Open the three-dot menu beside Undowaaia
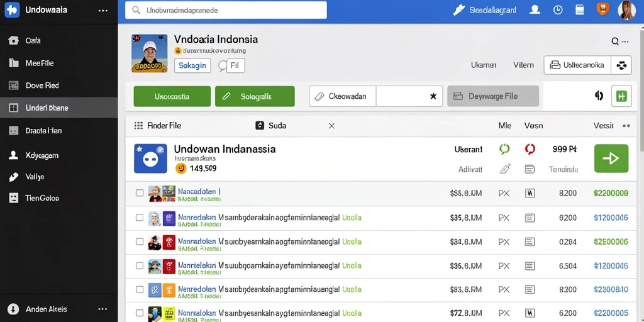Viewport: 644px width, 322px height. pyautogui.click(x=103, y=10)
